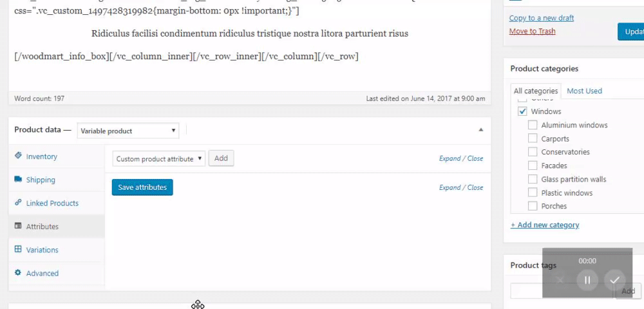Uncheck the Windows category
Screen dimensions: 644x309
pos(523,111)
